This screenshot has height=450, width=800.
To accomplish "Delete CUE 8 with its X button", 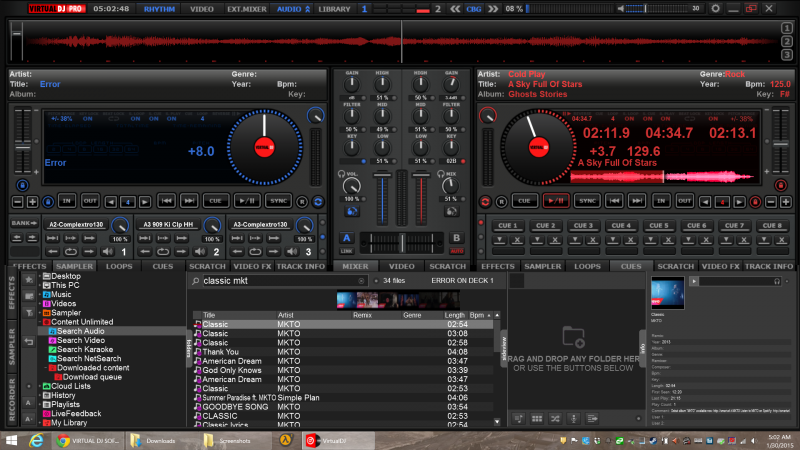I will pos(781,240).
